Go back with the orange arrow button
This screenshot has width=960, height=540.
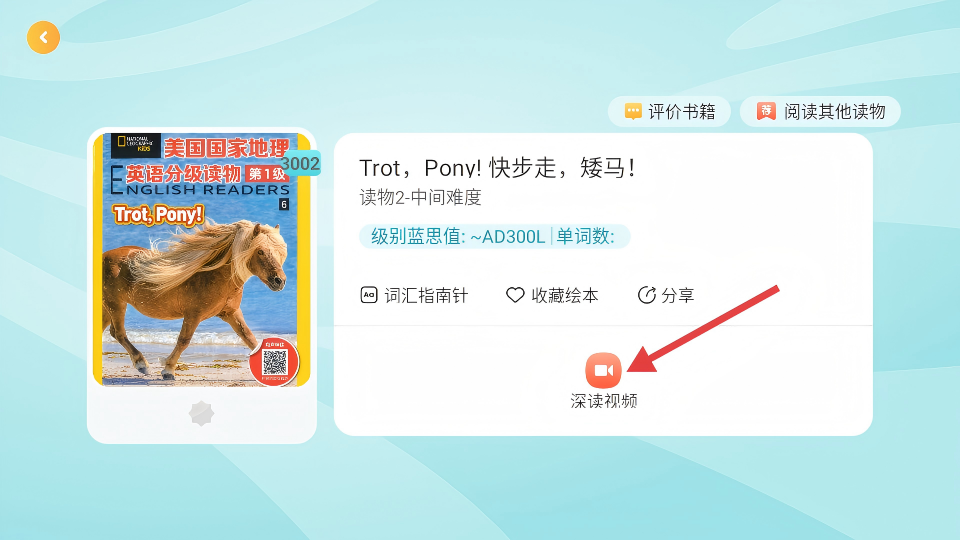(43, 37)
